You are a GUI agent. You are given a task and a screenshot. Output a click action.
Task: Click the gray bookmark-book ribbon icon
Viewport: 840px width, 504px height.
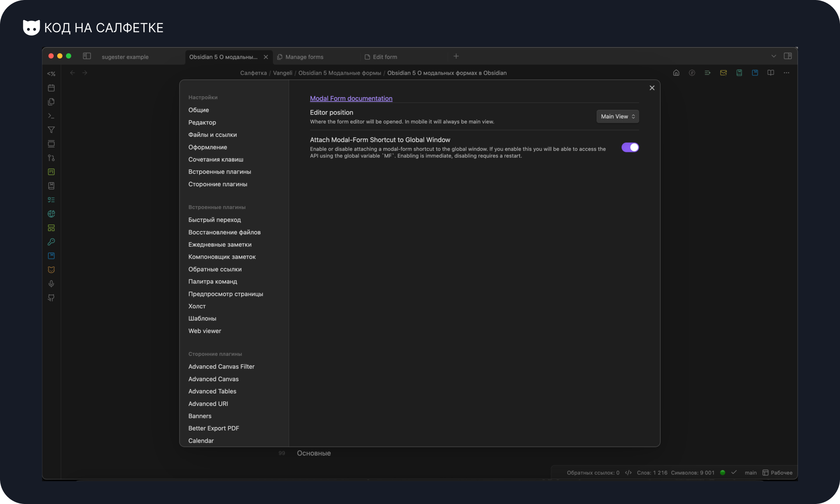point(51,186)
